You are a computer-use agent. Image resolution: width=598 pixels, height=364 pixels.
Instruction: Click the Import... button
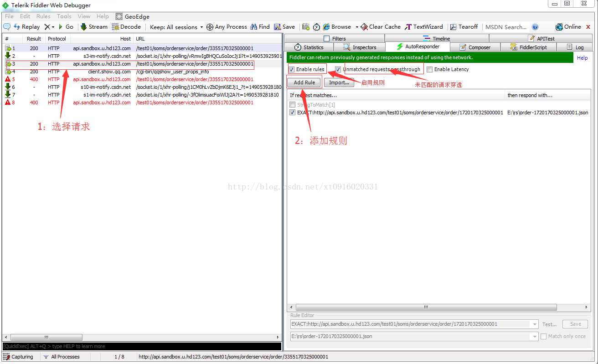pyautogui.click(x=339, y=82)
